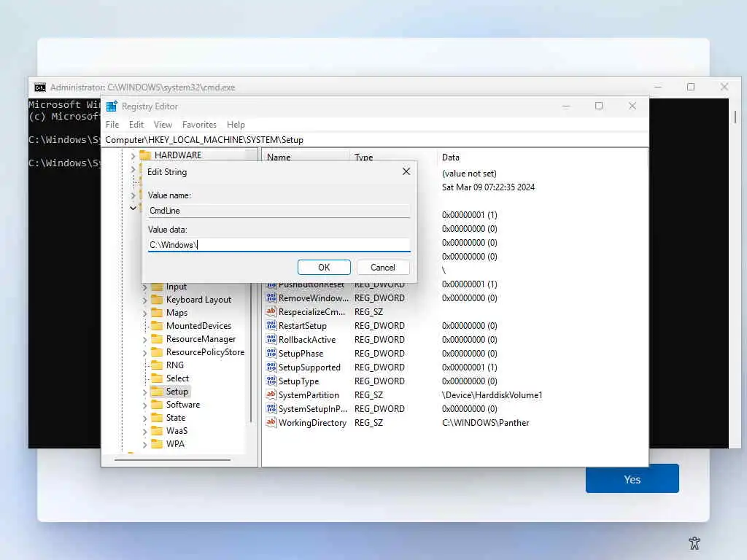Viewport: 747px width, 560px height.
Task: Open the Help menu
Action: point(236,124)
